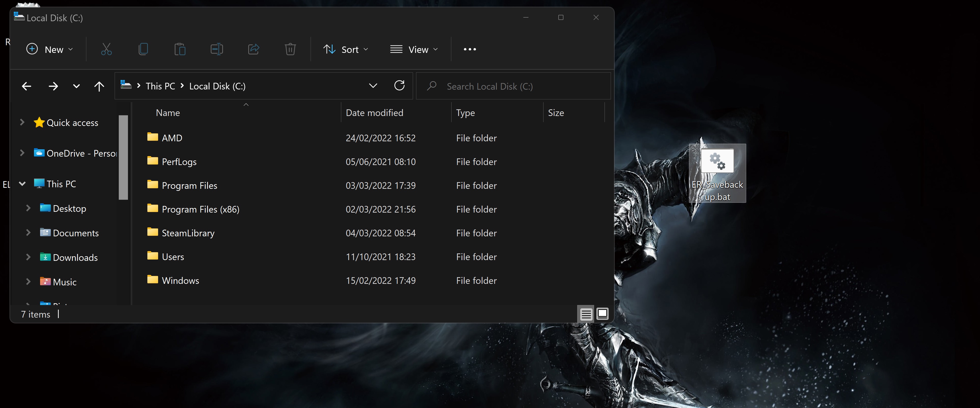Click the Copy icon in toolbar
The height and width of the screenshot is (408, 980).
click(x=143, y=49)
